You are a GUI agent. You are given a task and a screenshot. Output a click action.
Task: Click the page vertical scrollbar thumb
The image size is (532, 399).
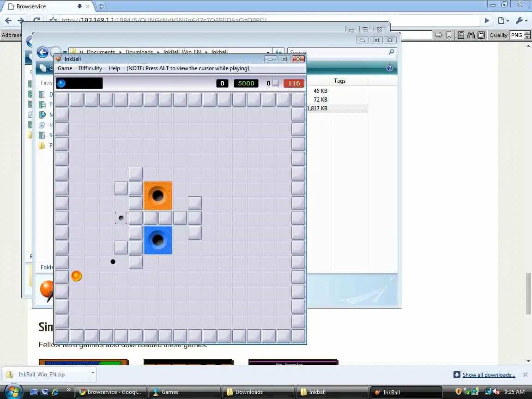click(x=529, y=294)
